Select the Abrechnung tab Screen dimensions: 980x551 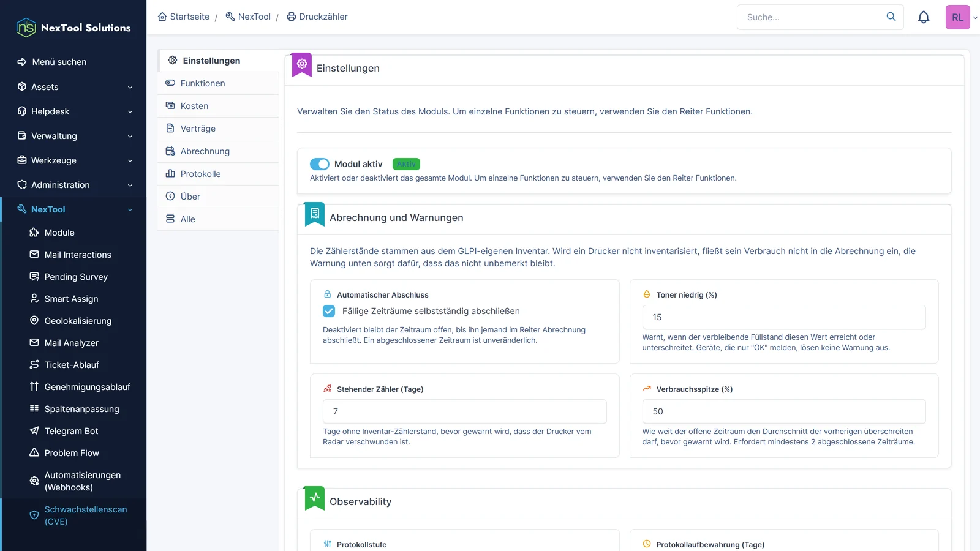pyautogui.click(x=218, y=151)
